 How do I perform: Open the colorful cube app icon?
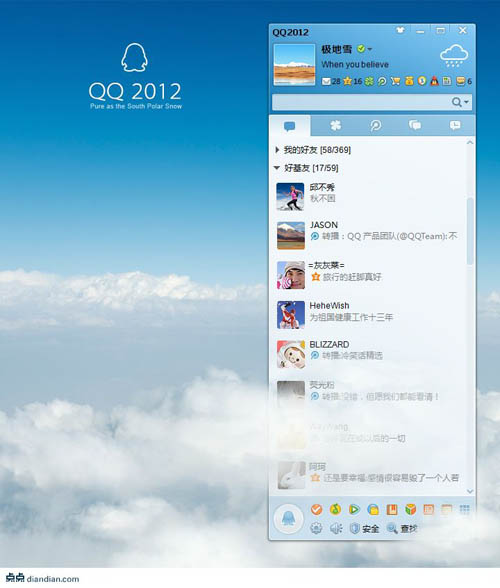tap(410, 509)
